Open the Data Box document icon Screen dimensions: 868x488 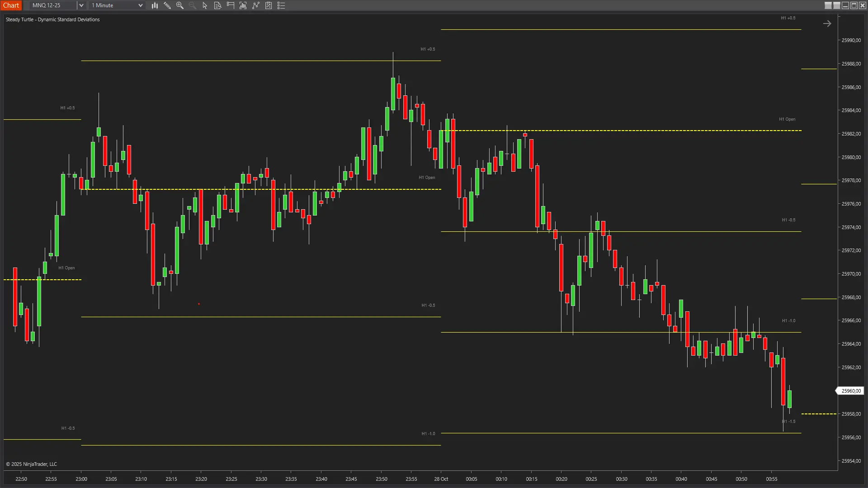(217, 5)
